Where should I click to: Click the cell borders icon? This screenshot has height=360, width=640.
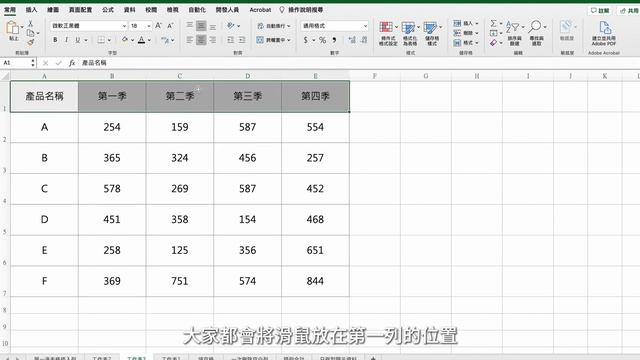[x=101, y=40]
